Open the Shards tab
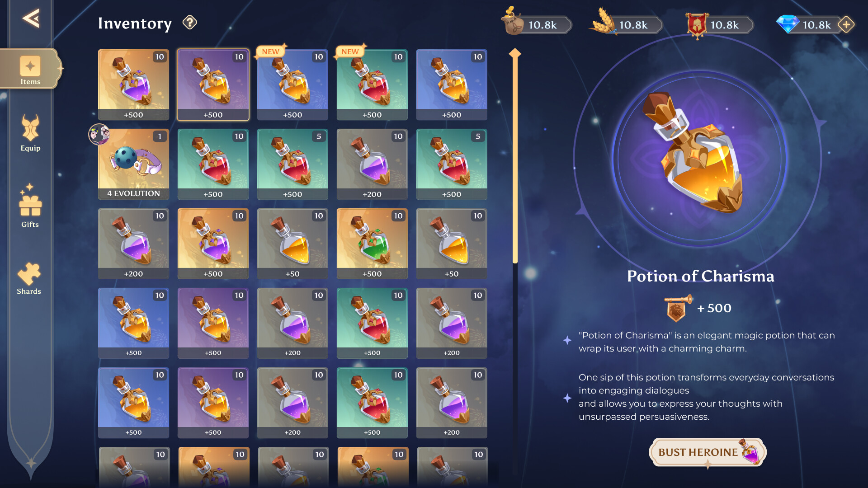The width and height of the screenshot is (868, 488). pos(29,279)
